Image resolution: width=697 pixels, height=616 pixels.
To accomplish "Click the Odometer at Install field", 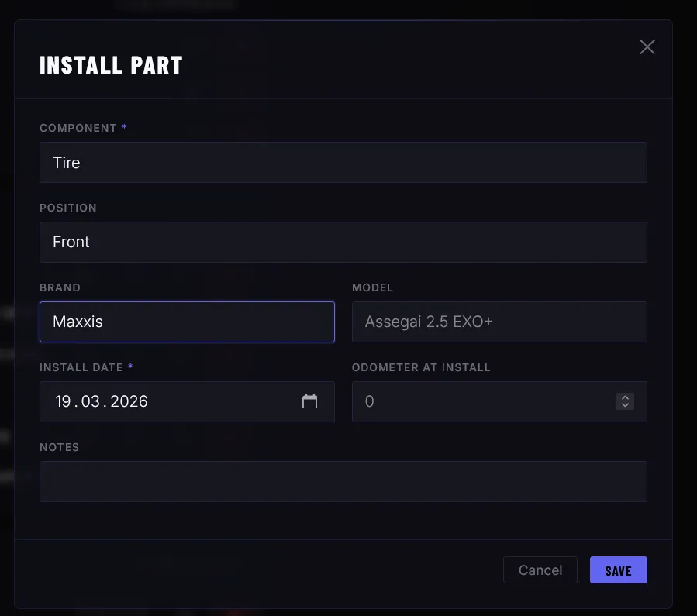I will 481,401.
